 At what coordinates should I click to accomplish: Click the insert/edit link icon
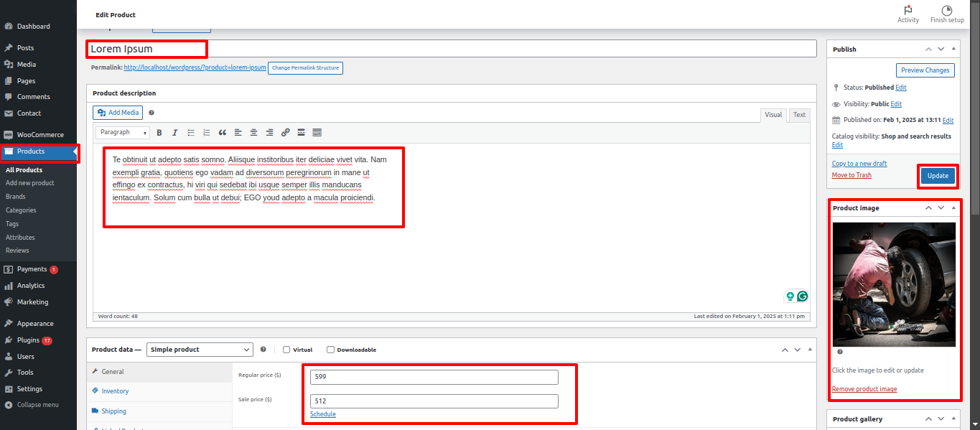pyautogui.click(x=285, y=133)
